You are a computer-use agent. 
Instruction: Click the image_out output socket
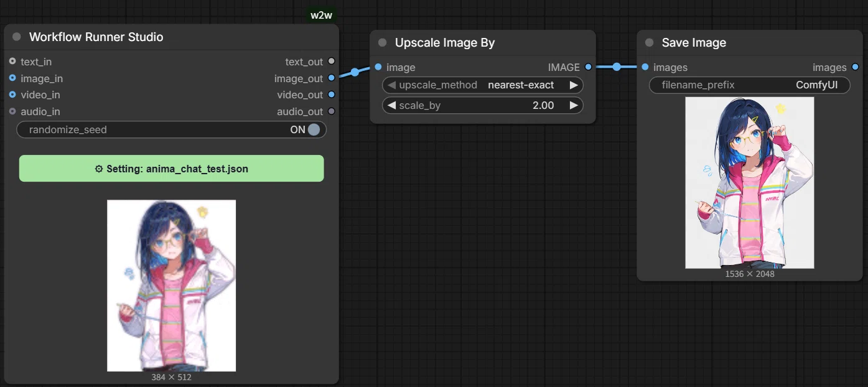331,78
